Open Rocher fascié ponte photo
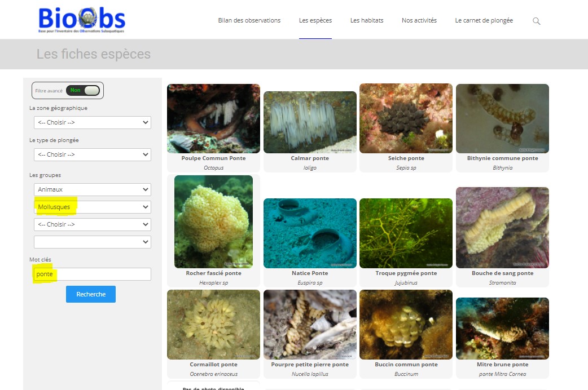 [x=213, y=221]
